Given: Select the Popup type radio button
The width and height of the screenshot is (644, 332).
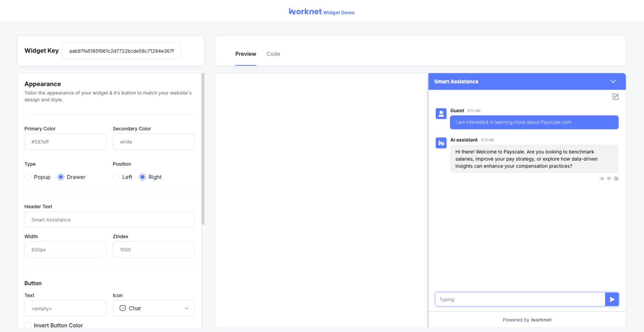Looking at the screenshot, I should pyautogui.click(x=28, y=177).
